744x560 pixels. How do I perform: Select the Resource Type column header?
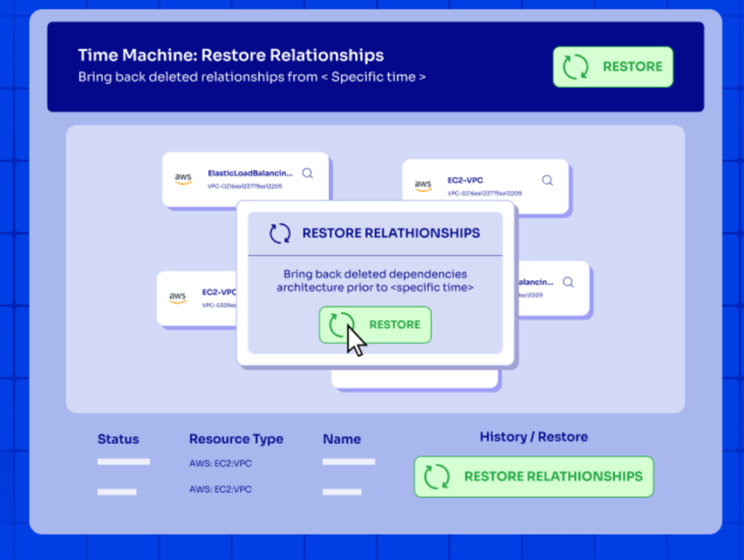coord(236,439)
